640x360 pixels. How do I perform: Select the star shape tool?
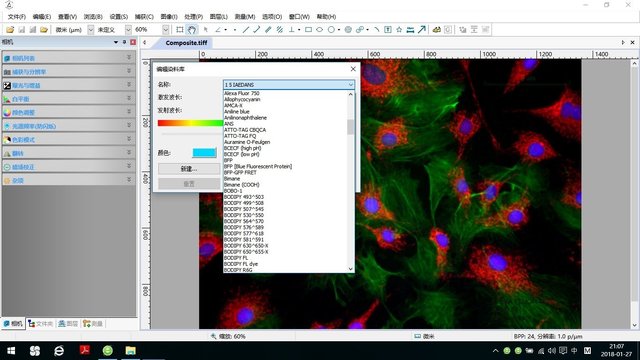pyautogui.click(x=399, y=29)
